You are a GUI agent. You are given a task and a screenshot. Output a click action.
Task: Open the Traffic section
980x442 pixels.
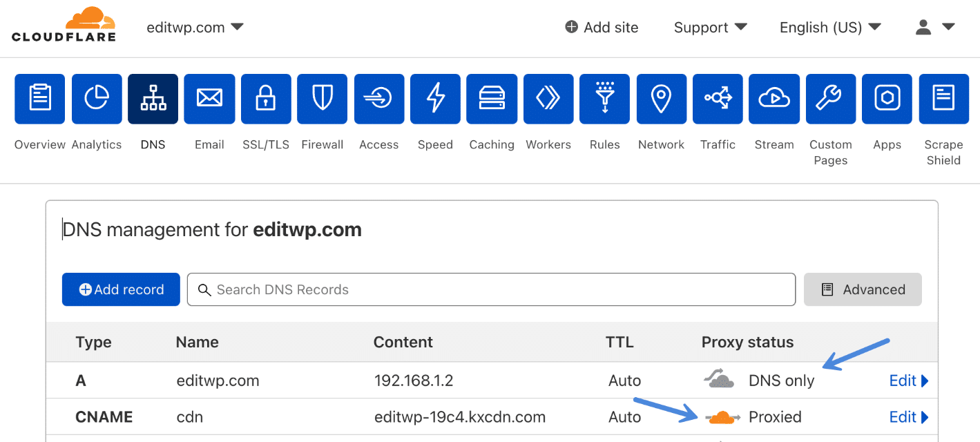coord(718,99)
